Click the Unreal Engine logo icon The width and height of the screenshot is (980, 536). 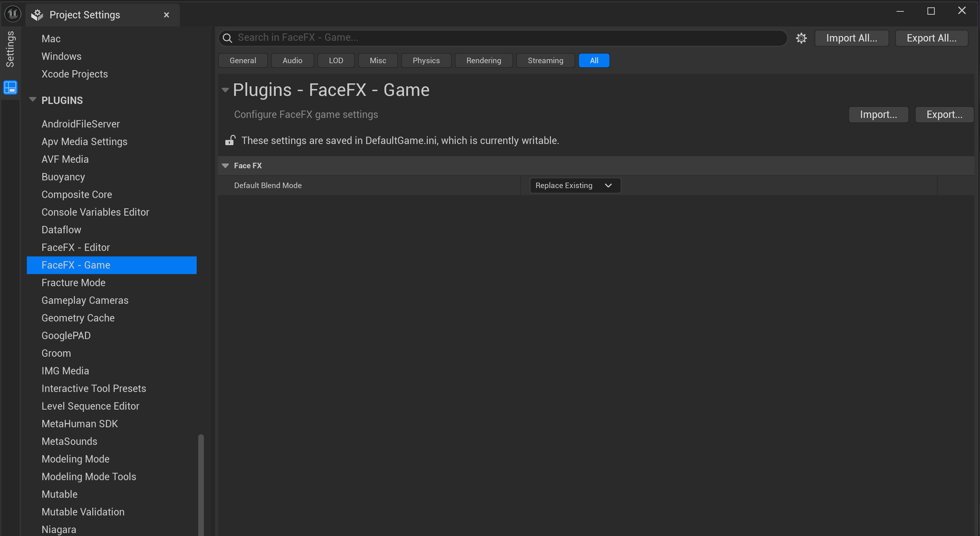(x=12, y=14)
